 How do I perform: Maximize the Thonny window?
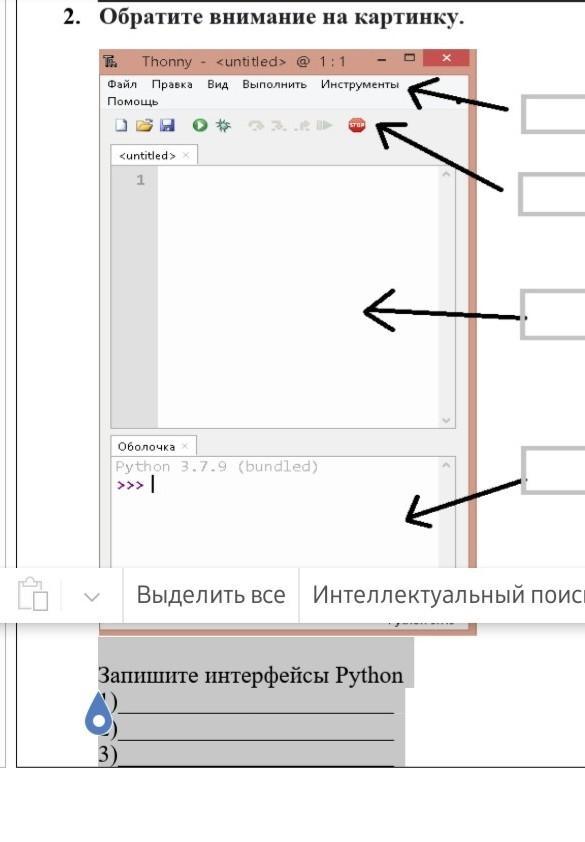coord(409,57)
